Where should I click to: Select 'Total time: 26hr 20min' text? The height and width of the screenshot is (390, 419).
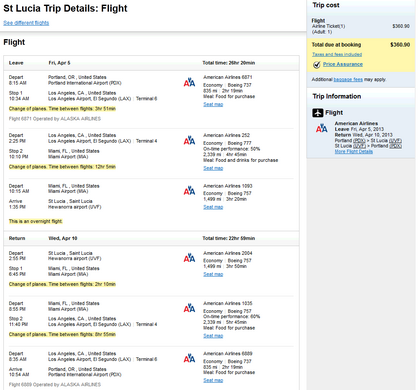click(x=229, y=63)
